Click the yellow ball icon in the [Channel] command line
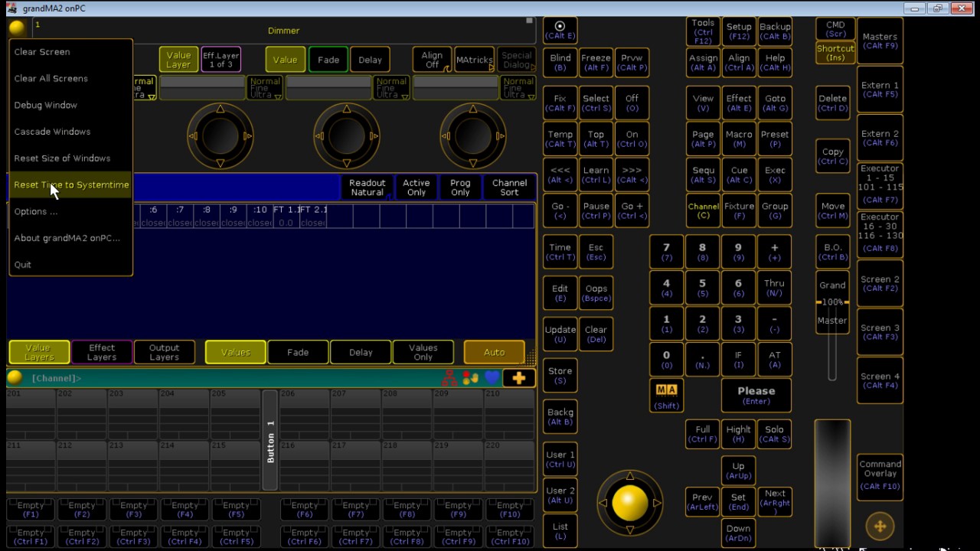Image resolution: width=980 pixels, height=551 pixels. [15, 377]
